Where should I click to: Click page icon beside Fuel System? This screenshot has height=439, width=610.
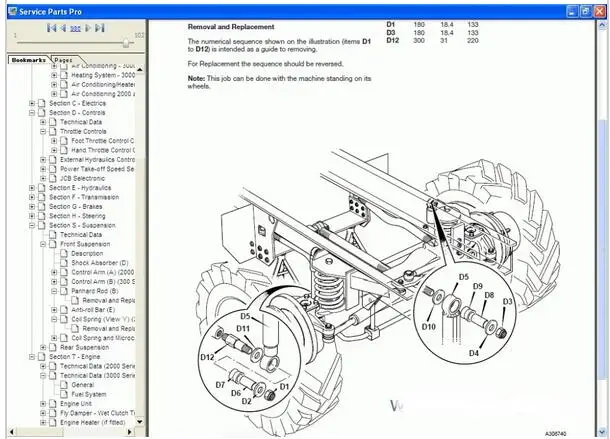(x=64, y=394)
